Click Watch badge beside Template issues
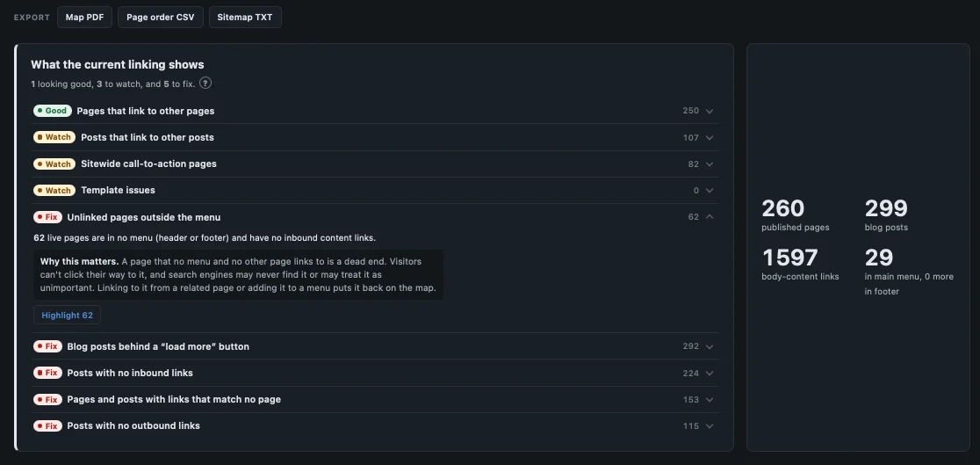Image resolution: width=980 pixels, height=465 pixels. (54, 190)
